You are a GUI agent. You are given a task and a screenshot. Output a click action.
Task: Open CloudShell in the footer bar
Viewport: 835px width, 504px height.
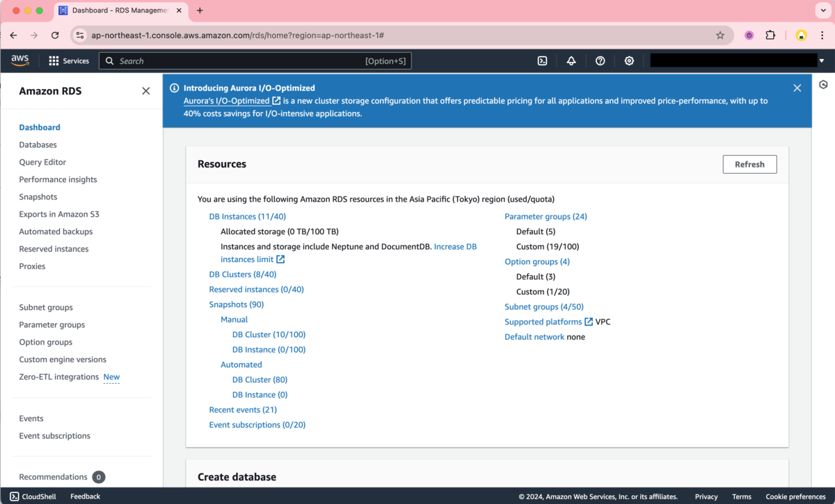pos(33,496)
